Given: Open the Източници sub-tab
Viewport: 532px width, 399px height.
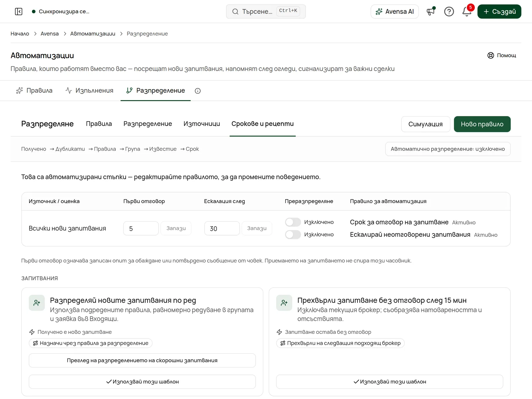Looking at the screenshot, I should (202, 124).
